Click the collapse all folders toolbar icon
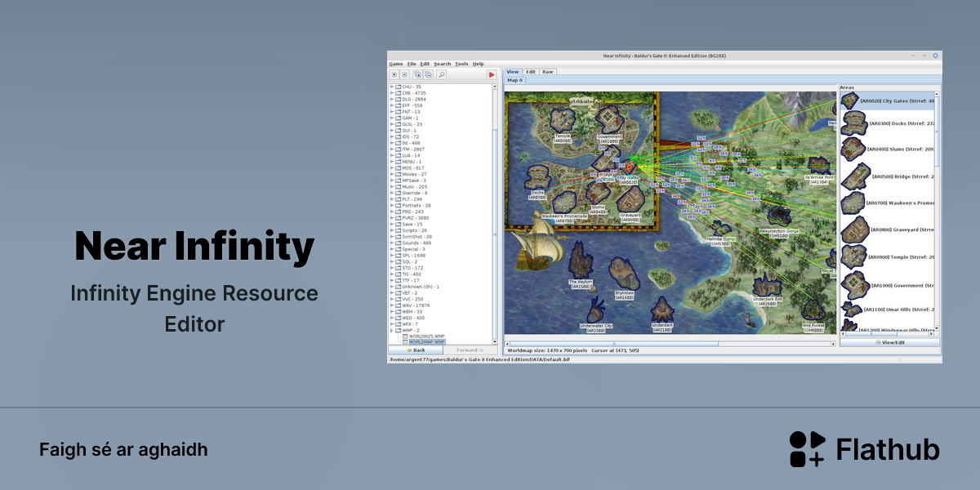 tap(428, 74)
